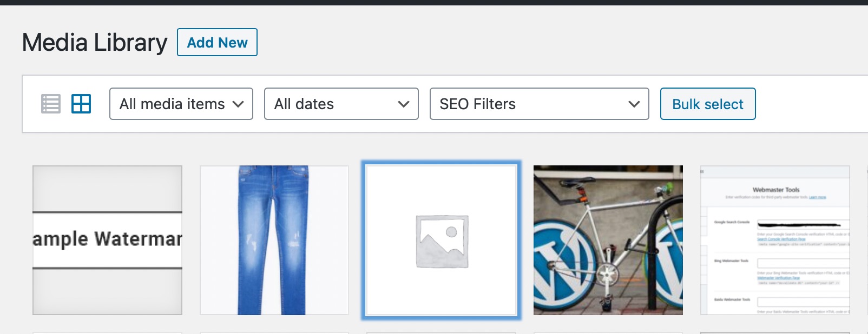The height and width of the screenshot is (334, 868).
Task: Select the Sample Watermark image thumbnail
Action: [107, 240]
